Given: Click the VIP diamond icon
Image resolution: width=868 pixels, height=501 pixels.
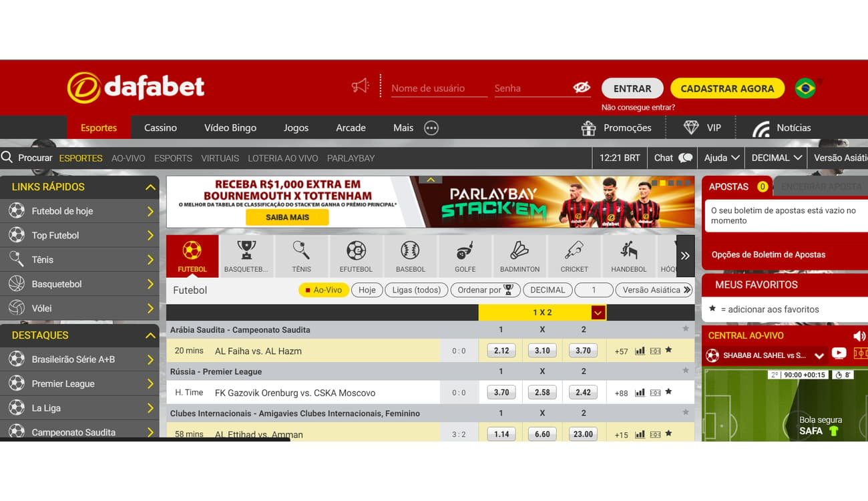Looking at the screenshot, I should tap(691, 127).
